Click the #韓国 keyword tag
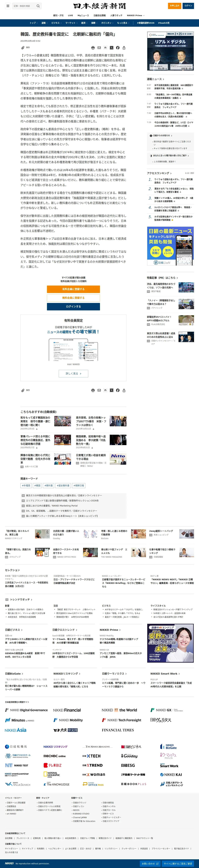This screenshot has width=199, height=868. (x=37, y=486)
